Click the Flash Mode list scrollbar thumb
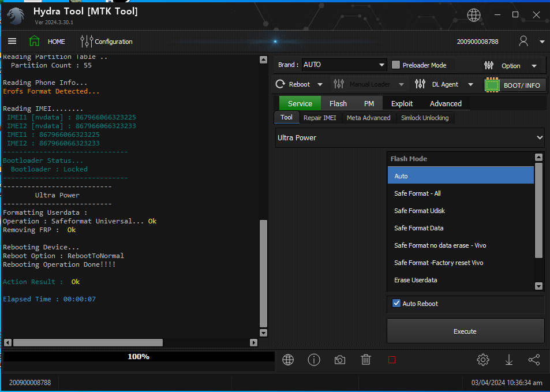550x392 pixels. coord(539,210)
